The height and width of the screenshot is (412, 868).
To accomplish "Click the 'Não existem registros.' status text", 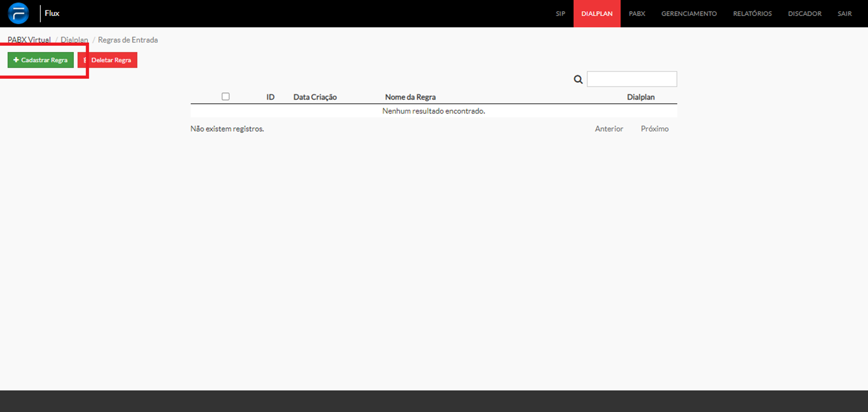I will tap(227, 129).
